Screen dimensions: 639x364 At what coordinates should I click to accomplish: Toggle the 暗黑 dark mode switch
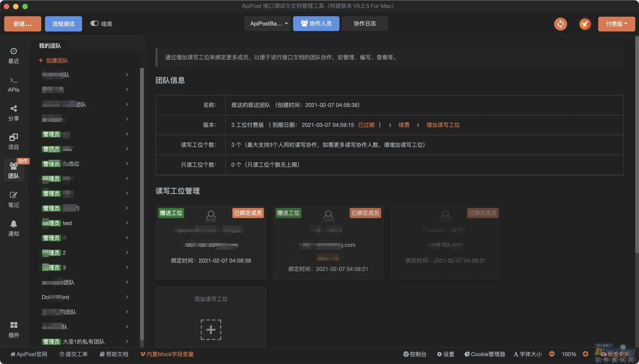(95, 23)
